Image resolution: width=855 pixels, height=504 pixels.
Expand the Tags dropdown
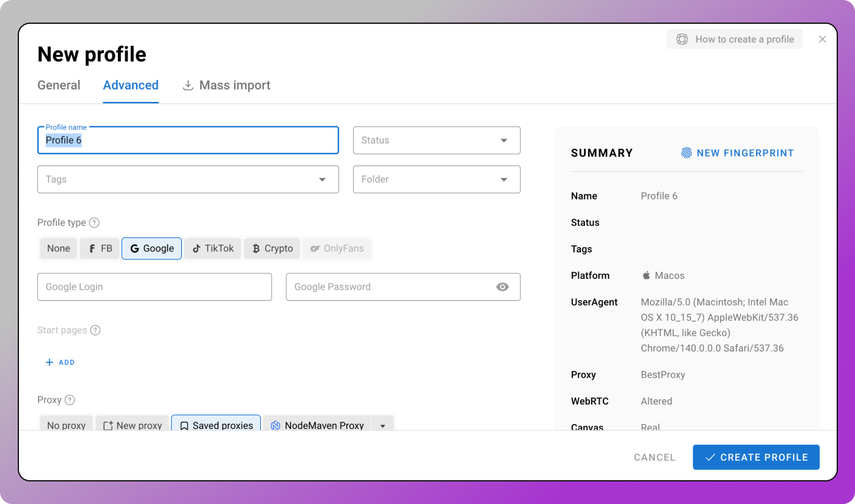[188, 179]
